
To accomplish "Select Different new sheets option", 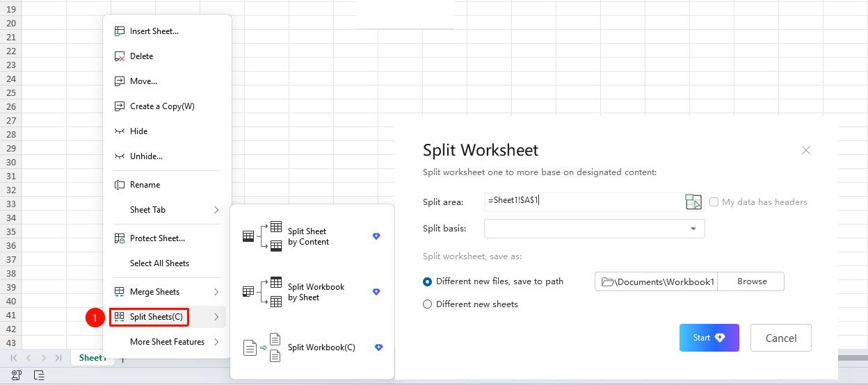I will coord(428,304).
